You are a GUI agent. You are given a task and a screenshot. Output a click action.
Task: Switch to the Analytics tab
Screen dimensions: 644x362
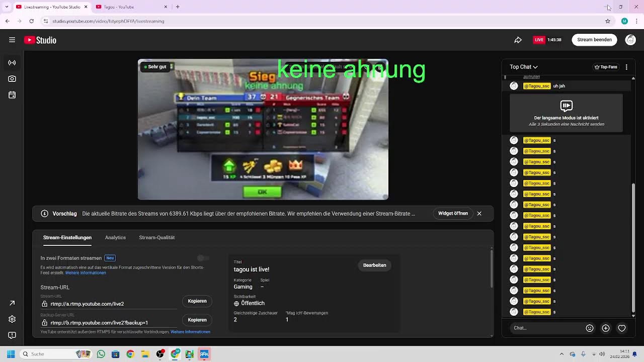pyautogui.click(x=115, y=237)
